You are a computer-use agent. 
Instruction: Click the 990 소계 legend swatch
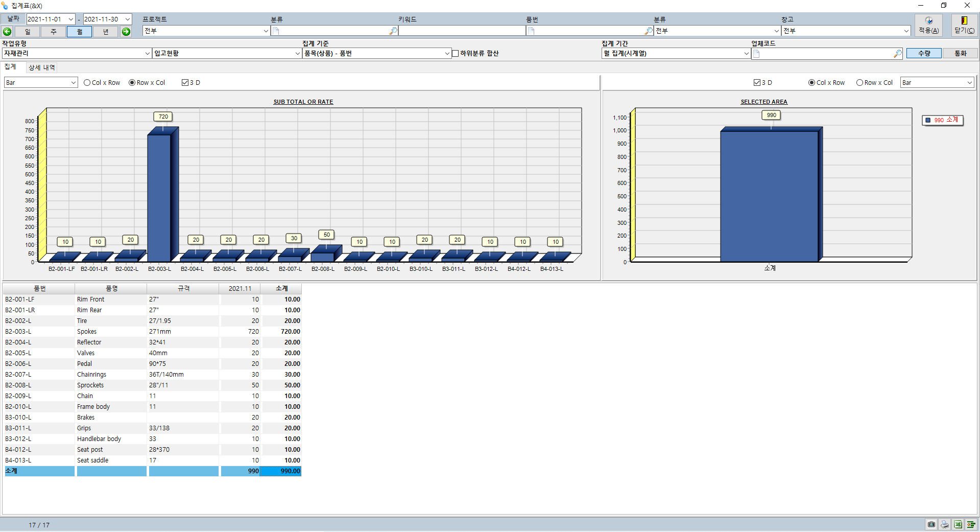click(928, 120)
